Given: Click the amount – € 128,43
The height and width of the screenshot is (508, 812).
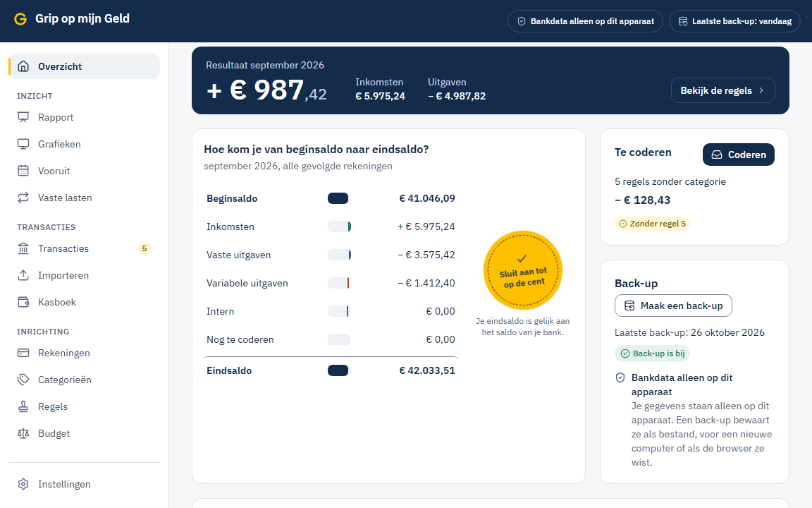Looking at the screenshot, I should coord(643,200).
